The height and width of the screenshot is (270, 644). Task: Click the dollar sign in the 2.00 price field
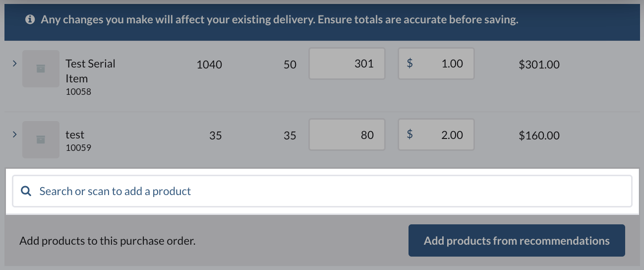[x=410, y=135]
